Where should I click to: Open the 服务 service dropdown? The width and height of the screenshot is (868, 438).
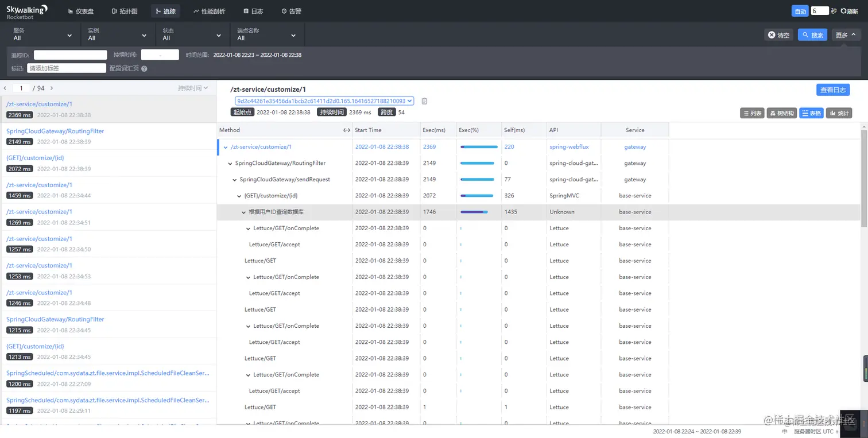click(x=43, y=34)
